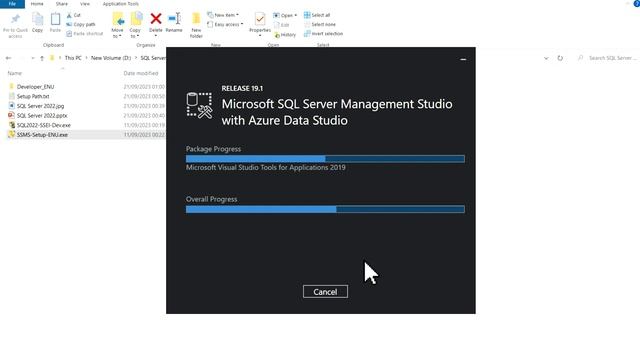
Task: Switch to the Share ribbon tab
Action: [x=62, y=4]
